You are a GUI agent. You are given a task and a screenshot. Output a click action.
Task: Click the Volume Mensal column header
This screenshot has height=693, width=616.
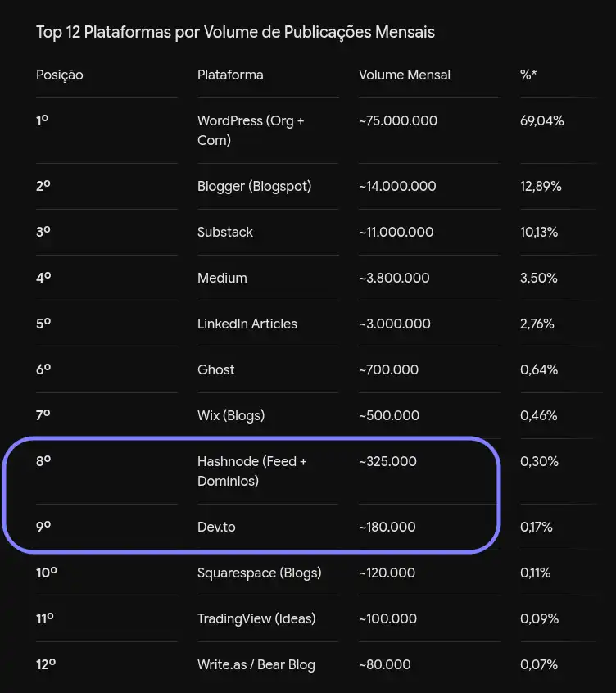point(405,75)
